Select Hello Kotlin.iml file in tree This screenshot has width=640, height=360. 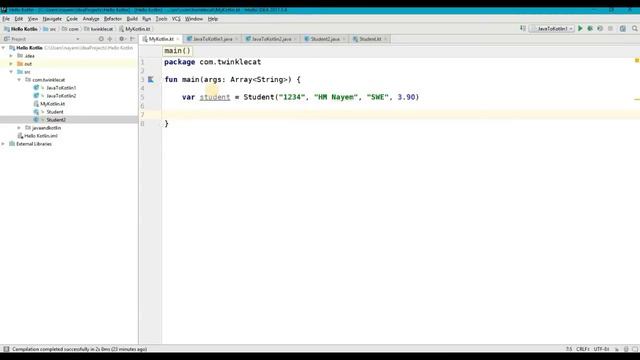tap(41, 136)
